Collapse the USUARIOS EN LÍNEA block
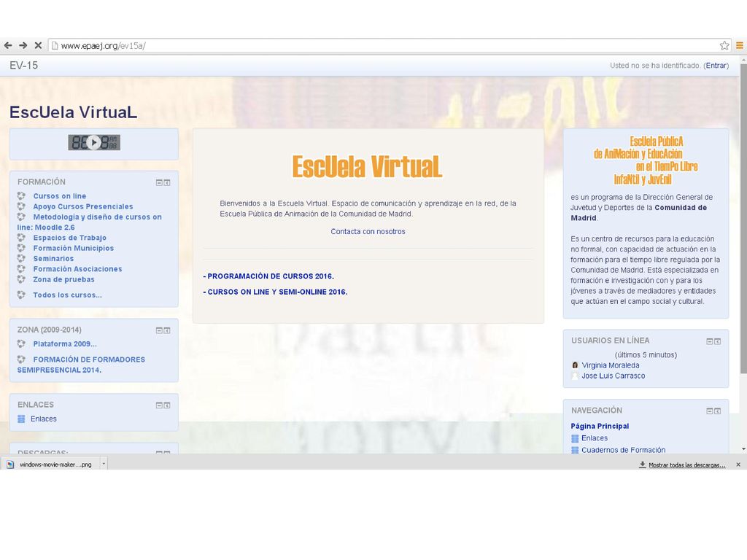 point(709,341)
